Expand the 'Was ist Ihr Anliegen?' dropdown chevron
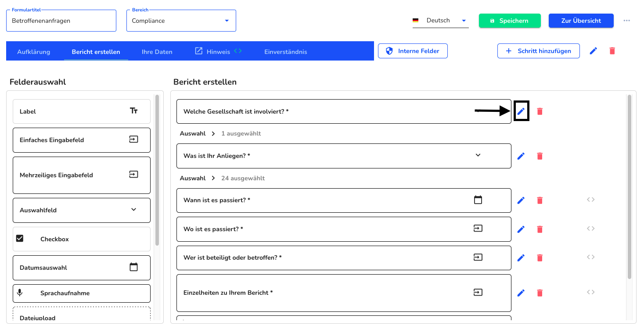 click(478, 155)
